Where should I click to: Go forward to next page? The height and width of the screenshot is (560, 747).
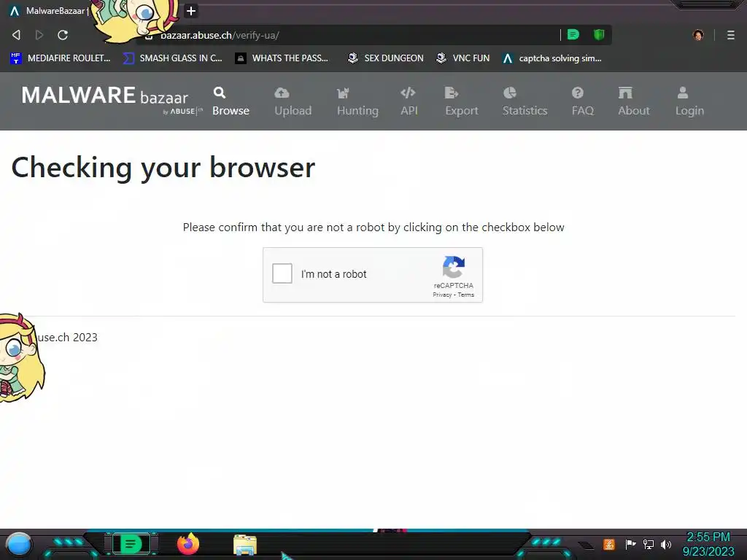[39, 35]
